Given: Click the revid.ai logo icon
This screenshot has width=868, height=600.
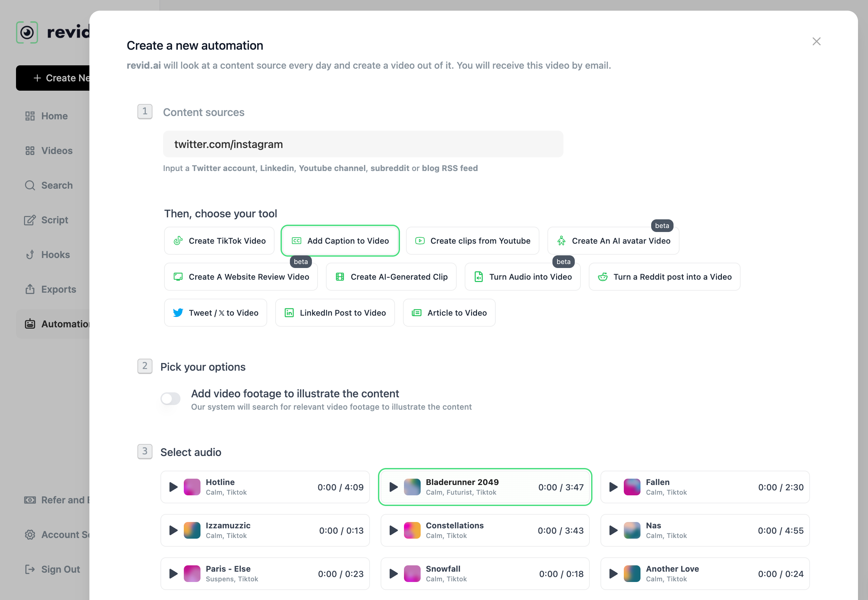Looking at the screenshot, I should (27, 33).
